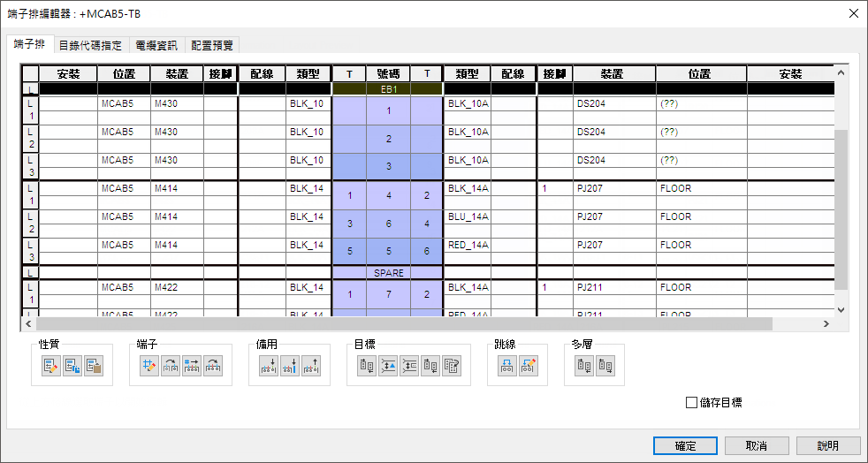The height and width of the screenshot is (463, 868).
Task: Open the 配置預覽 tab
Action: pos(212,45)
